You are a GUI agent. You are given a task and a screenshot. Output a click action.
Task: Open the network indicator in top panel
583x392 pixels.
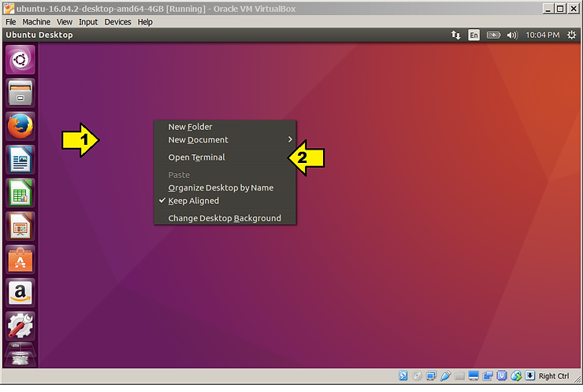[x=456, y=35]
